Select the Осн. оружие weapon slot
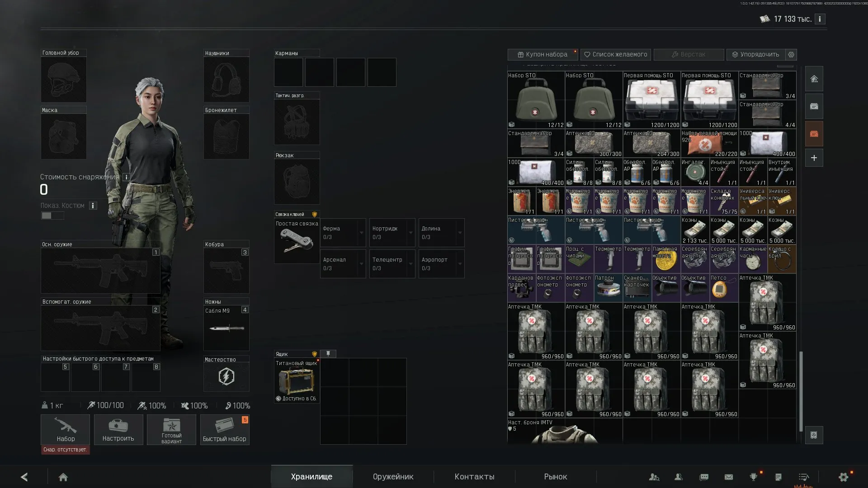The image size is (868, 488). coord(100,271)
